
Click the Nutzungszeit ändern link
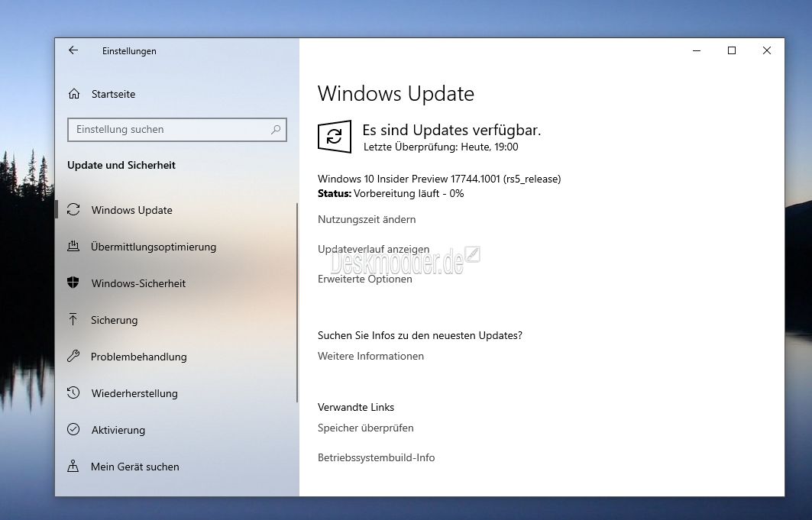point(367,219)
